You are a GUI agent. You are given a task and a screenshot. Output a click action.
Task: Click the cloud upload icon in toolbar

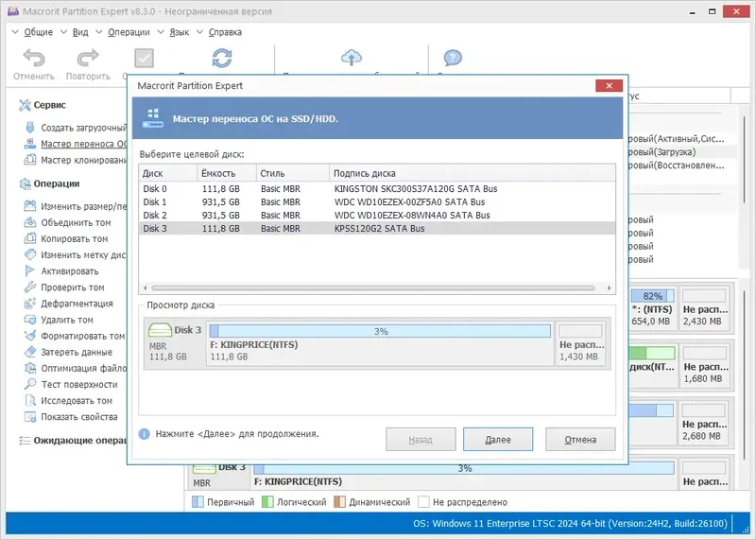click(352, 58)
